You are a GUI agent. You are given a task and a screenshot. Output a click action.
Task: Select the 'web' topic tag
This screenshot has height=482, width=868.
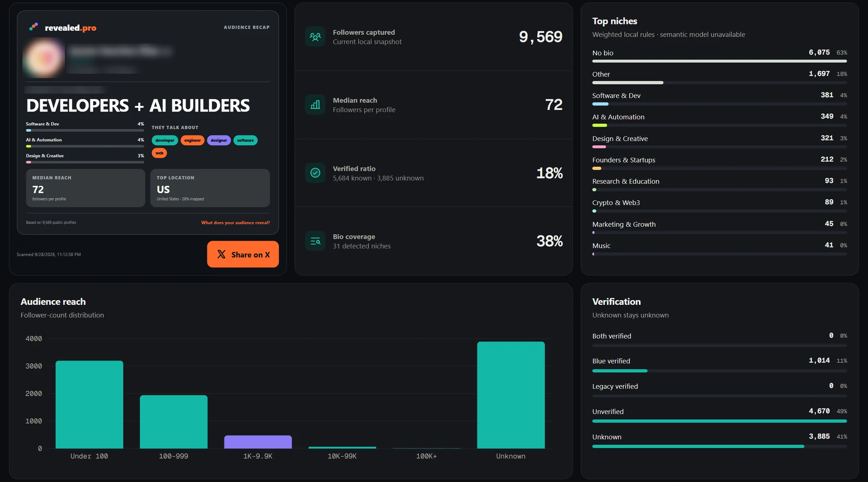tap(159, 153)
